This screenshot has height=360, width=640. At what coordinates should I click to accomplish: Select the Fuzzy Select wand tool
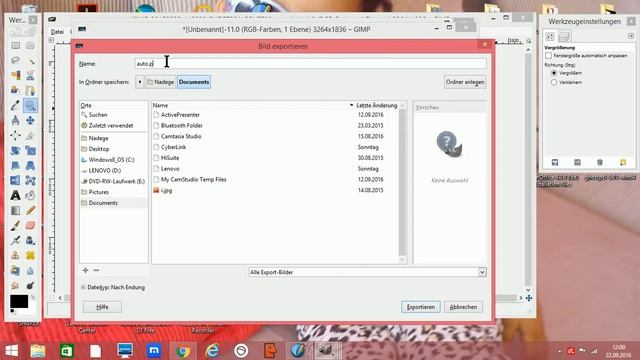30,60
